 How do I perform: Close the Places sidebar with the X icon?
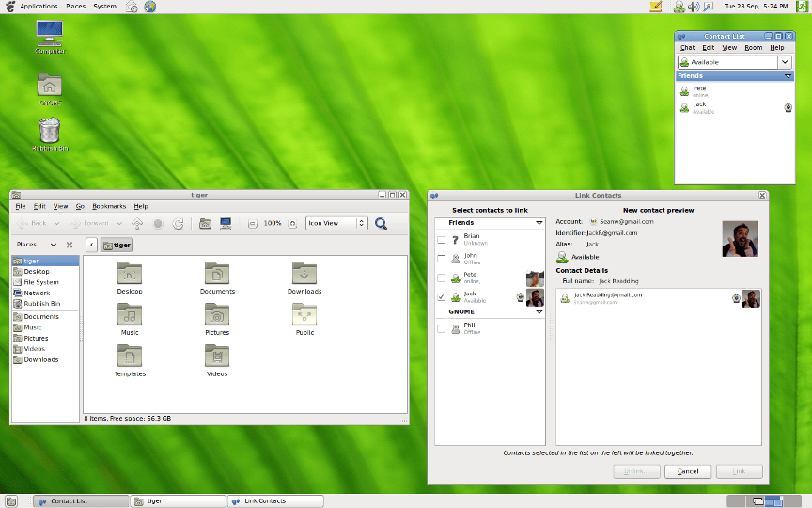[70, 245]
